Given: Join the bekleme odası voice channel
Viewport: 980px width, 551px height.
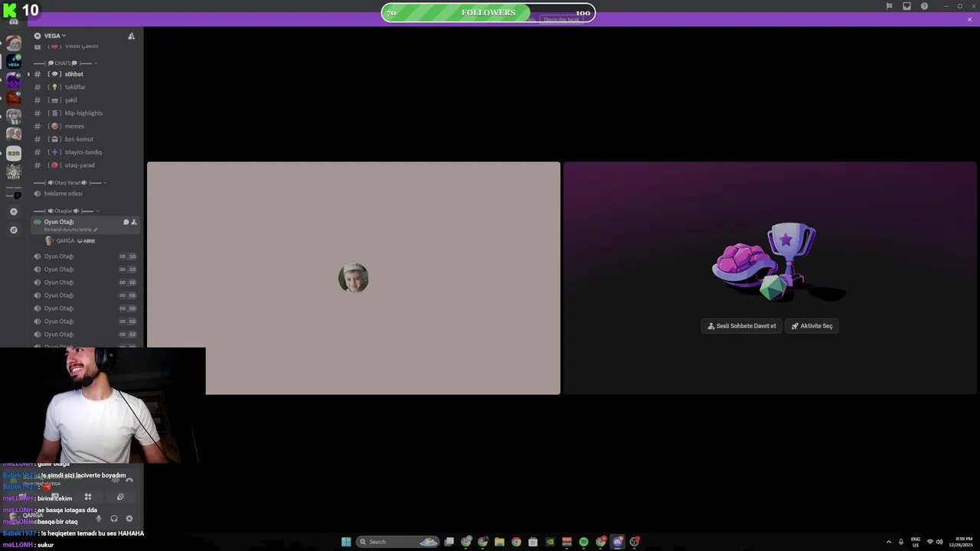Looking at the screenshot, I should pyautogui.click(x=86, y=194).
